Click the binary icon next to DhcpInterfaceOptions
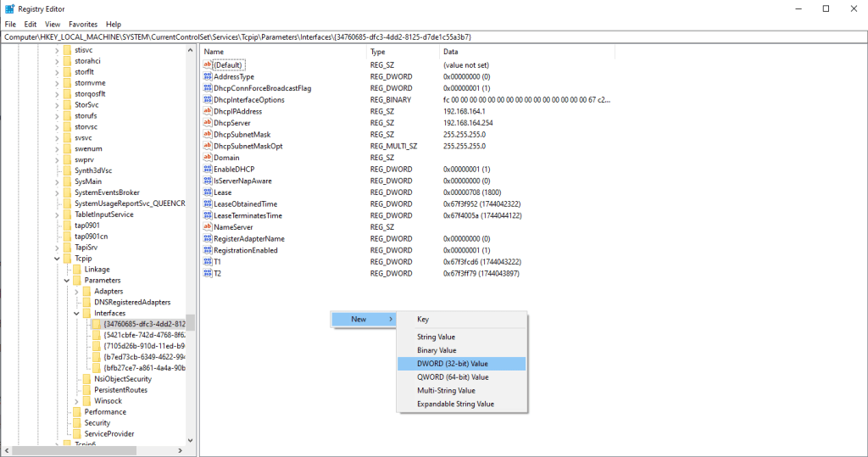 point(208,100)
